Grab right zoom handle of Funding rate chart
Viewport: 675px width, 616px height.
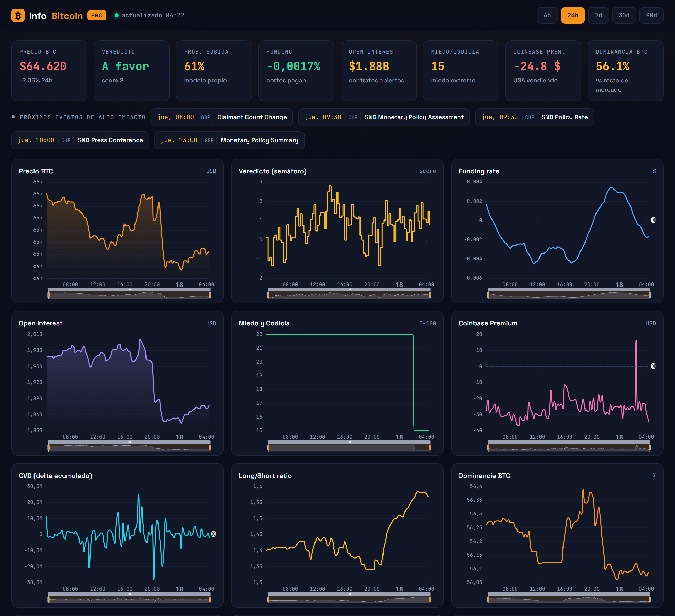(x=649, y=295)
